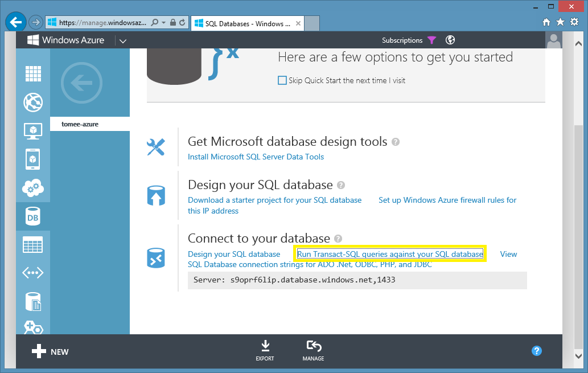
Task: Click the blue help question mark in bottom bar
Action: tap(537, 351)
